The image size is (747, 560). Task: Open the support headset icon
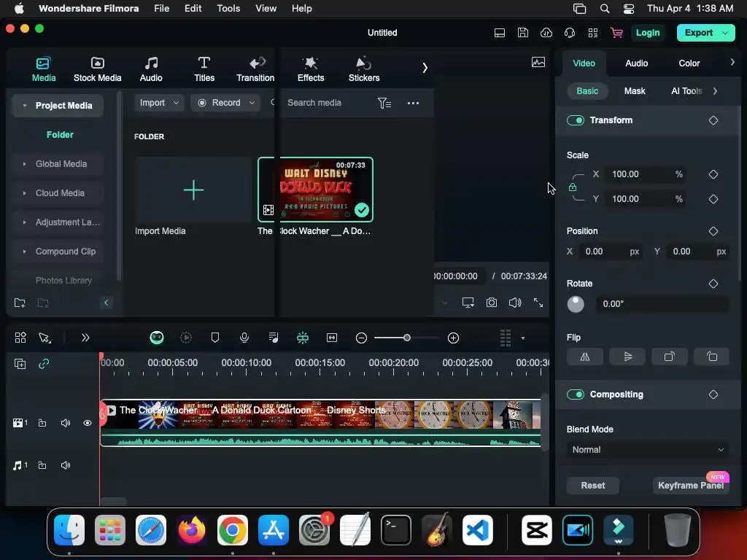569,33
